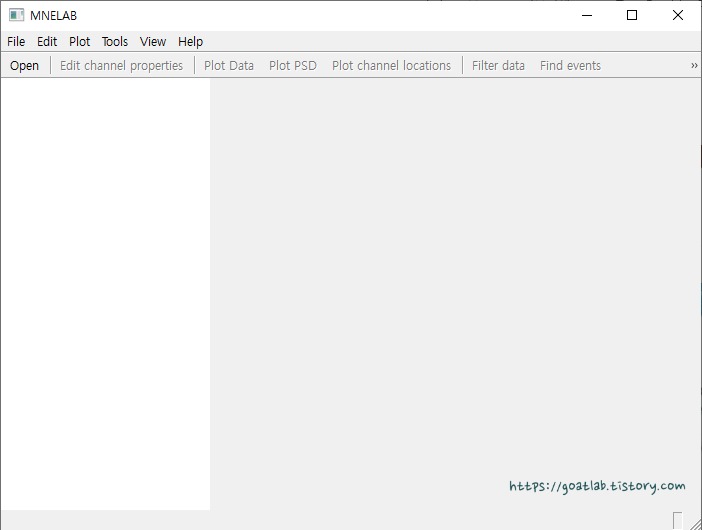Open the Tools menu
Image resolution: width=702 pixels, height=530 pixels.
pyautogui.click(x=115, y=42)
